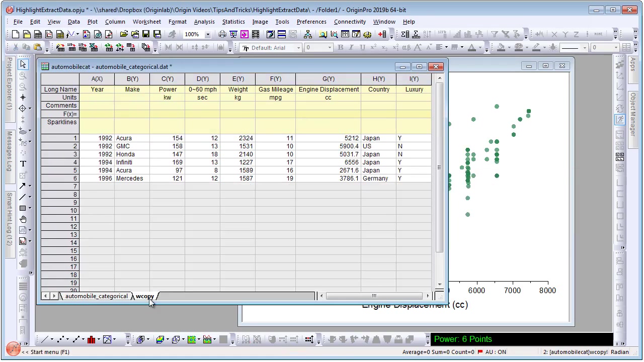
Task: Click the line color pencil swatch
Action: coord(536,47)
